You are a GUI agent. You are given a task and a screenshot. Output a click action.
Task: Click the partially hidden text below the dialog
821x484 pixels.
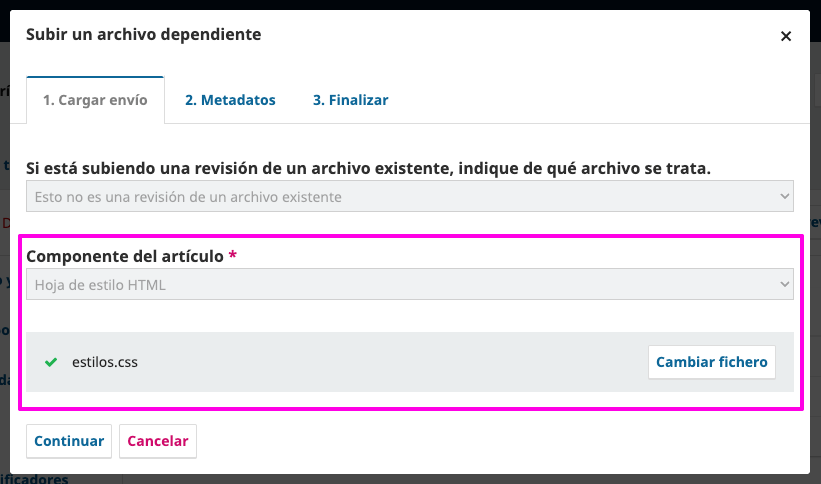coord(40,479)
